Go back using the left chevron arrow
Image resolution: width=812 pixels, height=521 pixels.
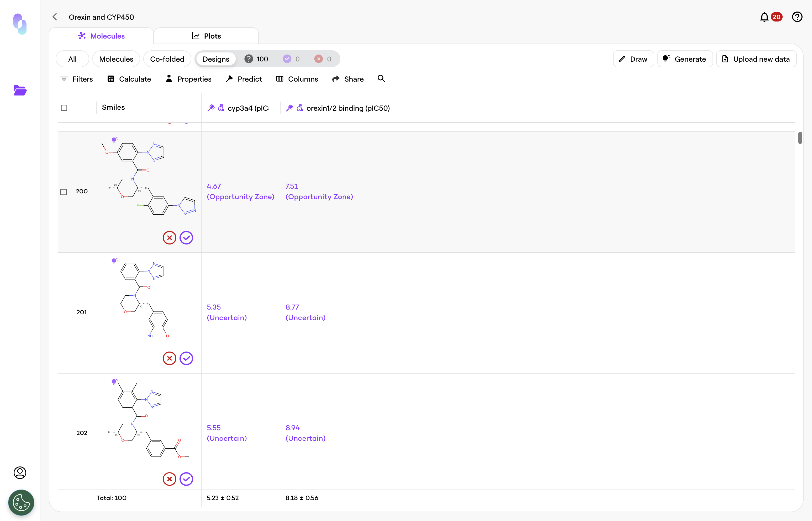[x=55, y=17]
